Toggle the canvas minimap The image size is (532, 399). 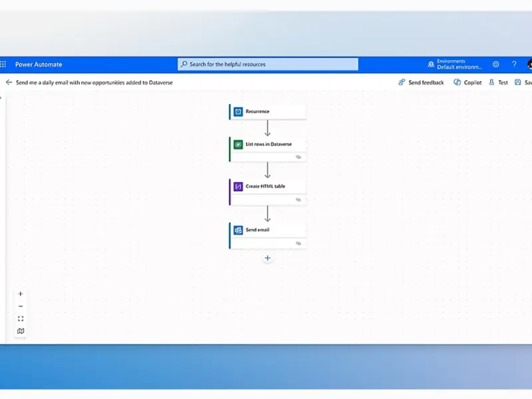coord(21,331)
